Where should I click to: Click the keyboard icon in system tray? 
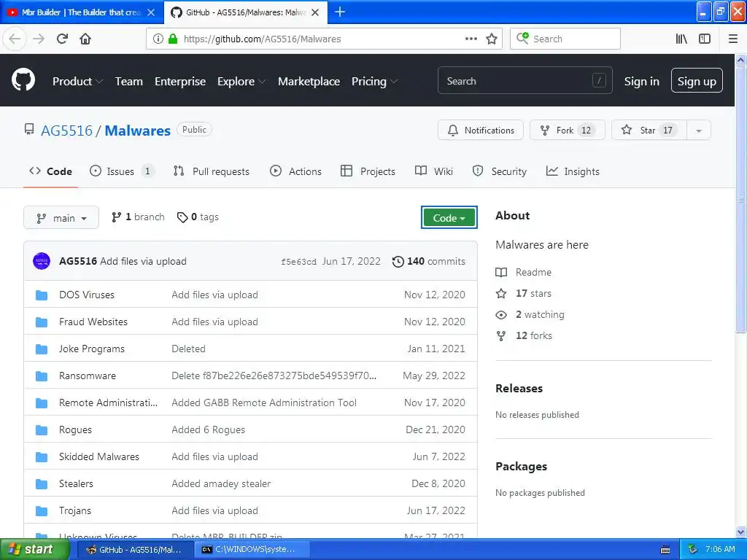(x=665, y=550)
